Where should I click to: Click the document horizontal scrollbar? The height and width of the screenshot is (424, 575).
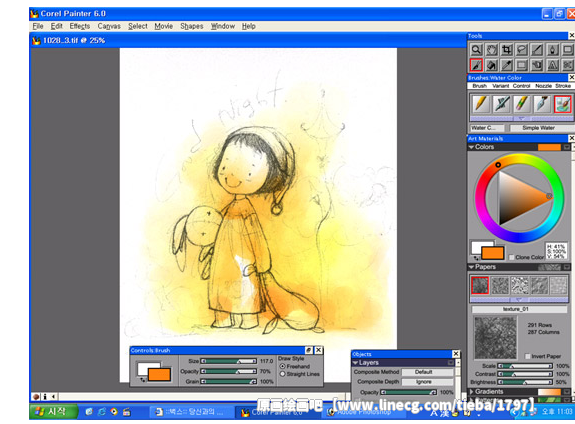point(202,396)
